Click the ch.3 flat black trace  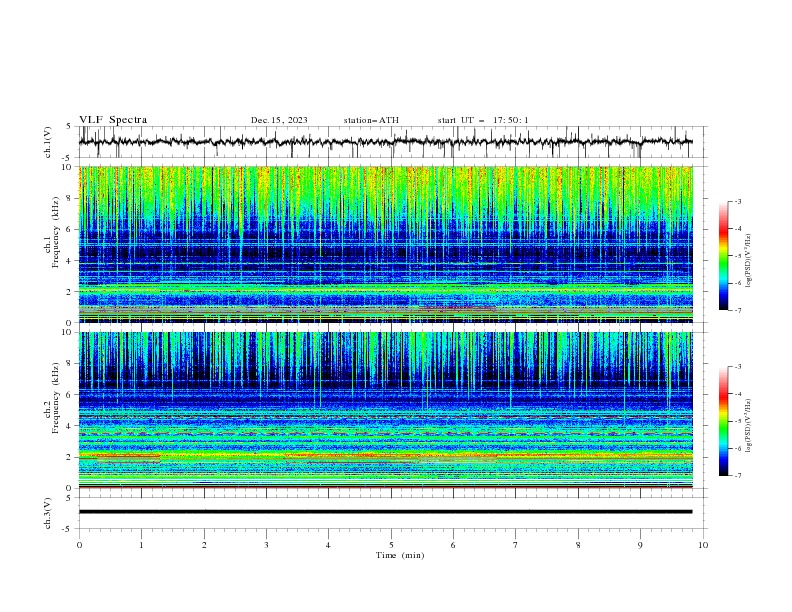(x=385, y=512)
